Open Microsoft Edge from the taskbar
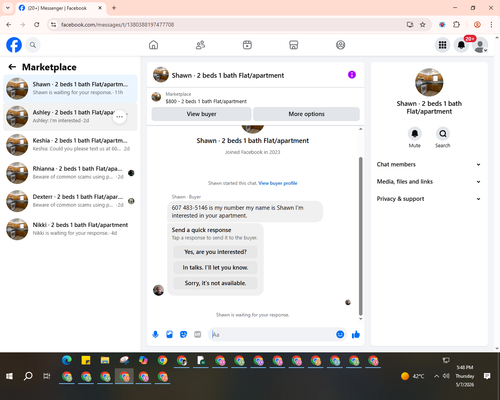The image size is (500, 400). tap(67, 360)
